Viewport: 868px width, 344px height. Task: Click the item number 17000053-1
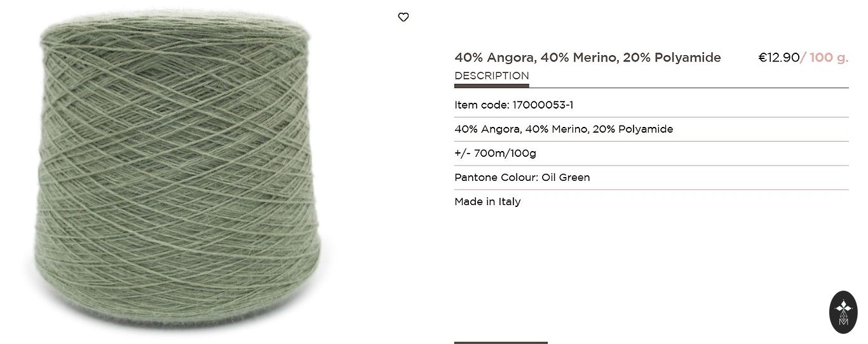(543, 105)
